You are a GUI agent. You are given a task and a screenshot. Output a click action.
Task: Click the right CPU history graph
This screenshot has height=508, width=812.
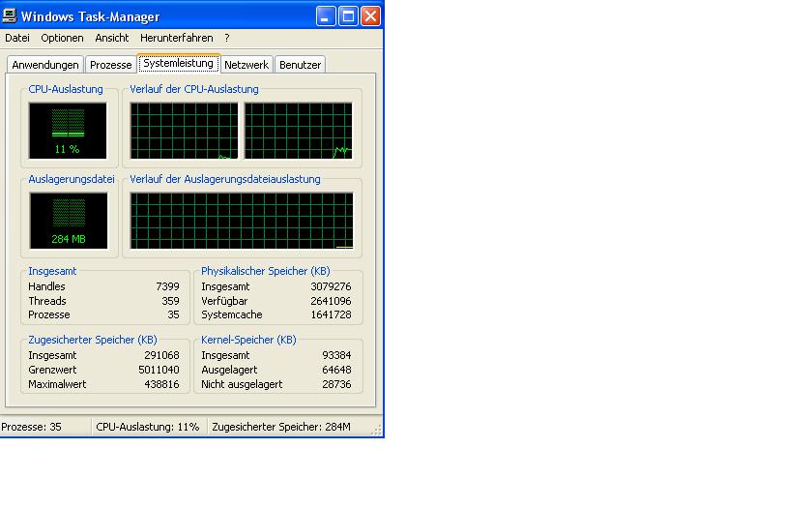pyautogui.click(x=299, y=131)
